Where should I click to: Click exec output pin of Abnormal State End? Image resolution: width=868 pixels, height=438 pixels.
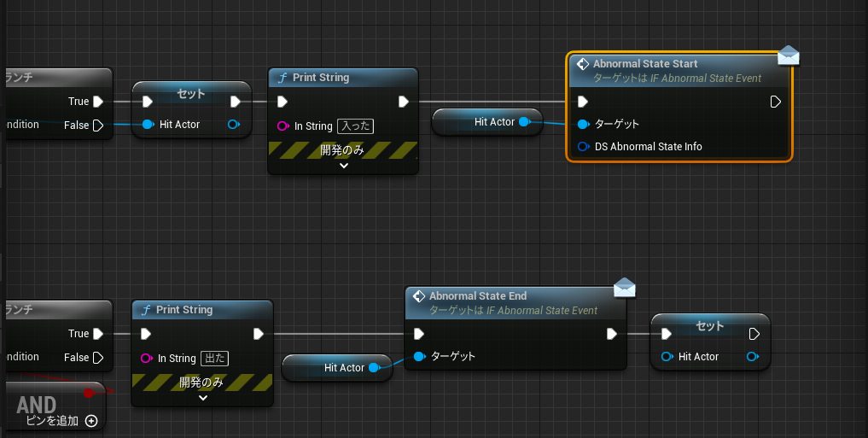click(x=612, y=334)
